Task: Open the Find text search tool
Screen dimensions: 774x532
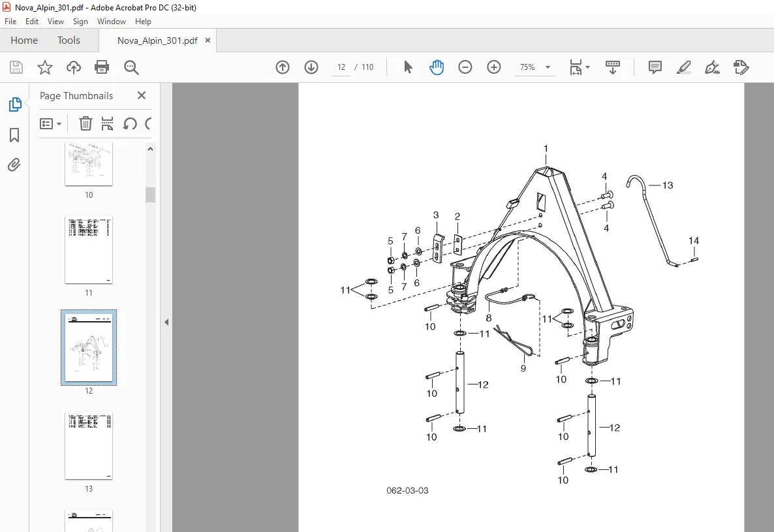Action: pyautogui.click(x=131, y=67)
